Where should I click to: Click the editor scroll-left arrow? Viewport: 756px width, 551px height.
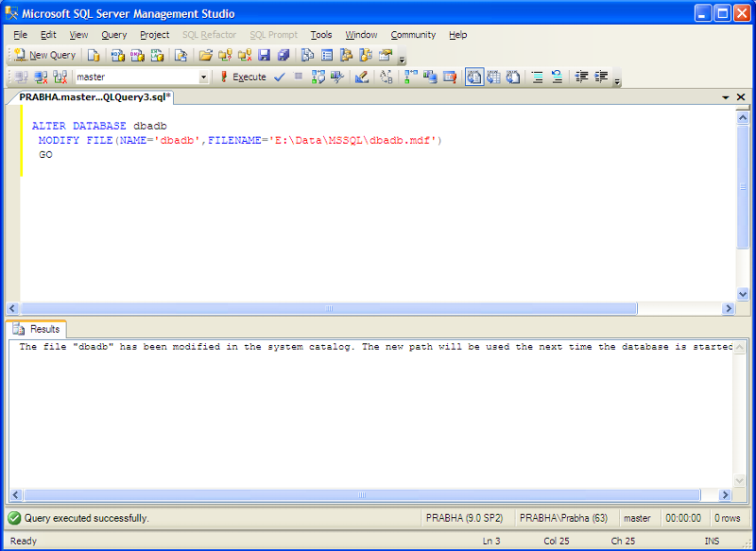(x=12, y=308)
